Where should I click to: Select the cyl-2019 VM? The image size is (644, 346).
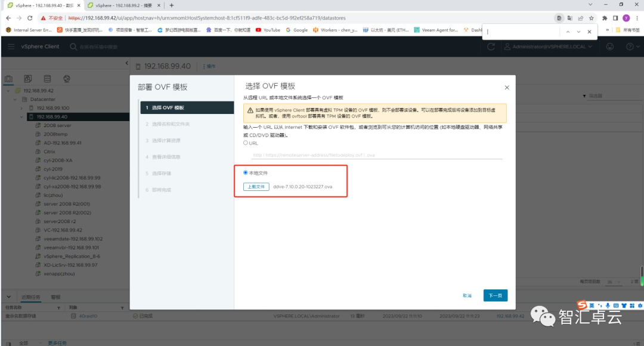pyautogui.click(x=53, y=169)
